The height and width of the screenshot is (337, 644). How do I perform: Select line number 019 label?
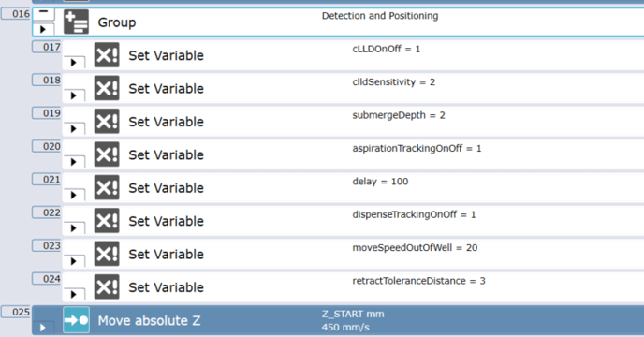[47, 113]
